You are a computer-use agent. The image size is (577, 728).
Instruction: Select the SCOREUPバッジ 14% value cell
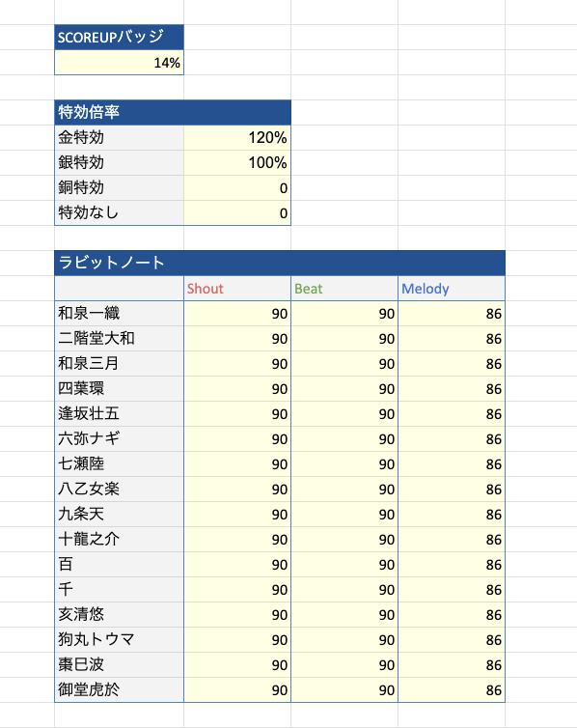coord(120,62)
